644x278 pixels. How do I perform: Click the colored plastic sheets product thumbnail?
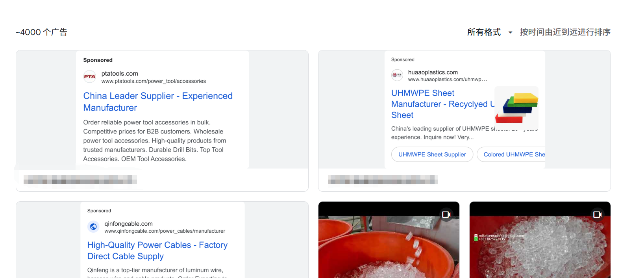pos(516,107)
